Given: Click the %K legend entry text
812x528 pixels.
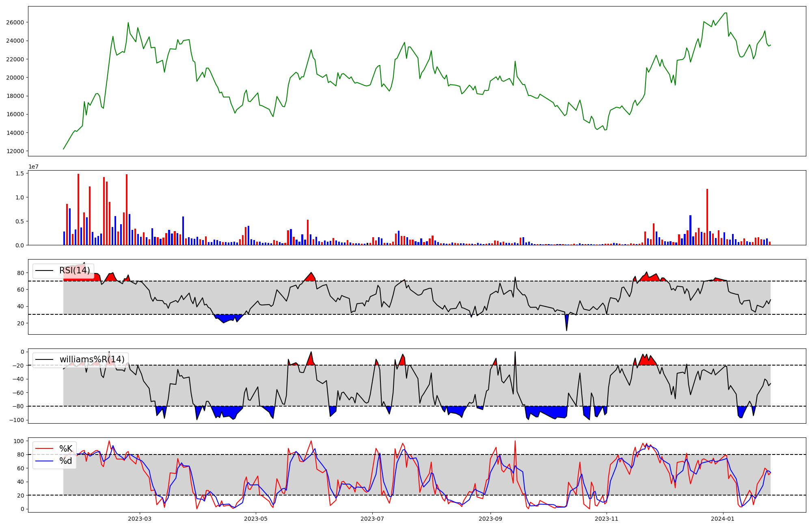Looking at the screenshot, I should pos(66,449).
